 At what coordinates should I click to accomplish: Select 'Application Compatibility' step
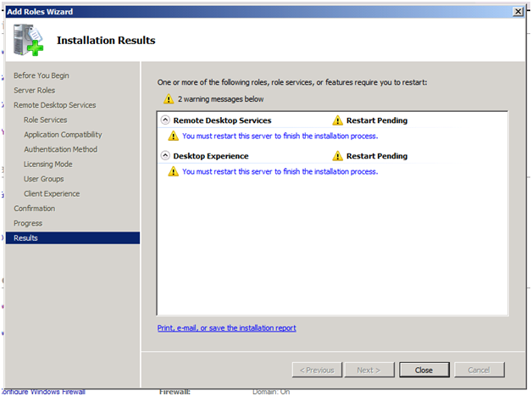coord(63,135)
